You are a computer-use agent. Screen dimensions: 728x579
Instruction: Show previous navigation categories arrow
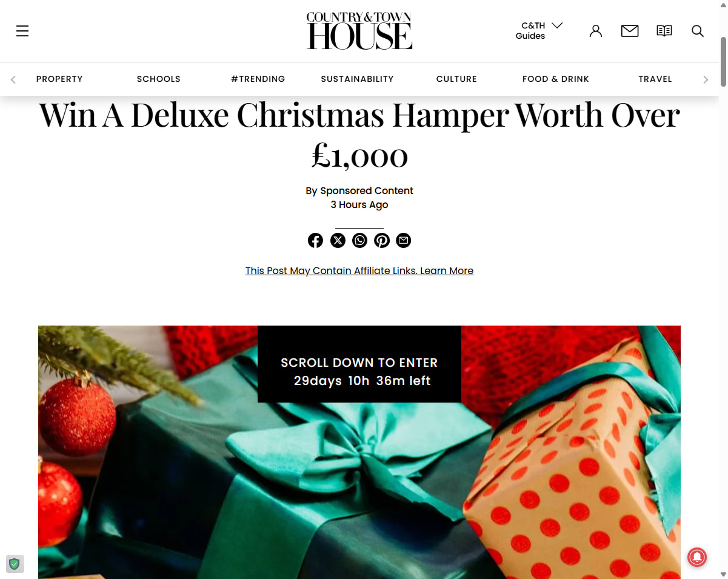13,79
